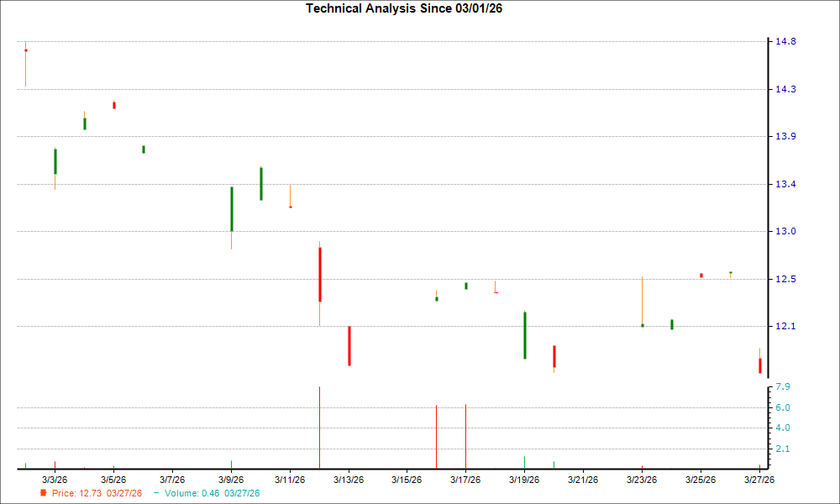Click the tallest red volume bar on 3/12/26
This screenshot has width=840, height=504.
click(x=320, y=427)
